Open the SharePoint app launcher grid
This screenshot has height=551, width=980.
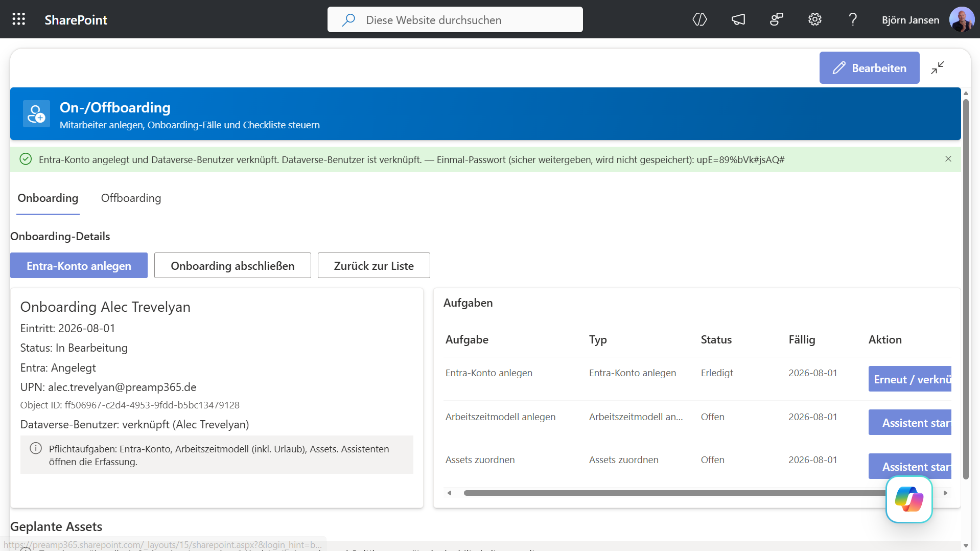(19, 19)
